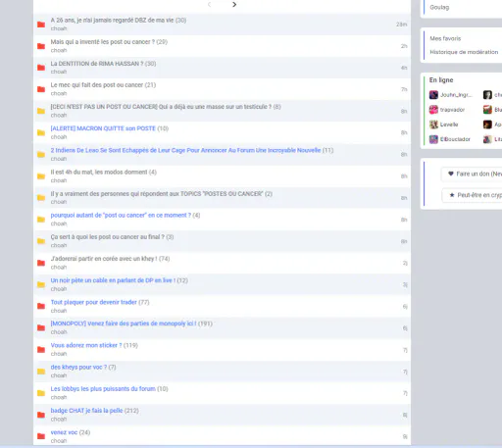Open topic 'Ça sert à quoi les post ou cancer au final ?'
This screenshot has height=448, width=502.
click(108, 237)
